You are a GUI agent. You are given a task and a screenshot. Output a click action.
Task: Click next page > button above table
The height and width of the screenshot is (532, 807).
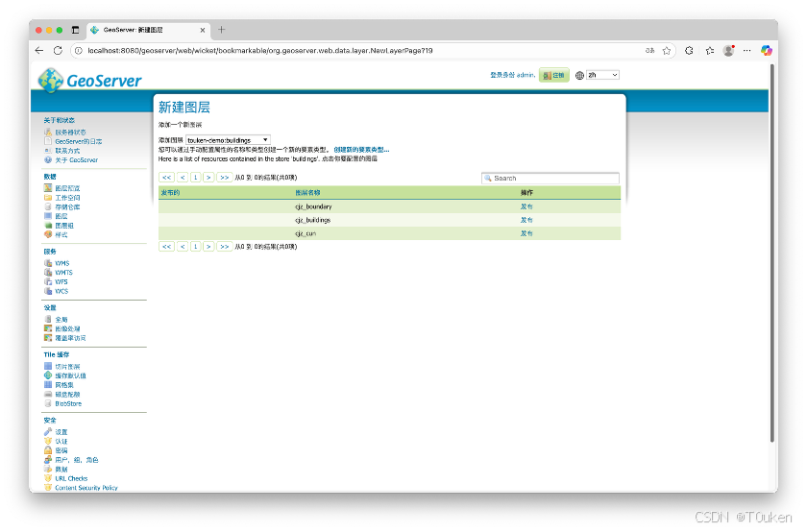[208, 178]
